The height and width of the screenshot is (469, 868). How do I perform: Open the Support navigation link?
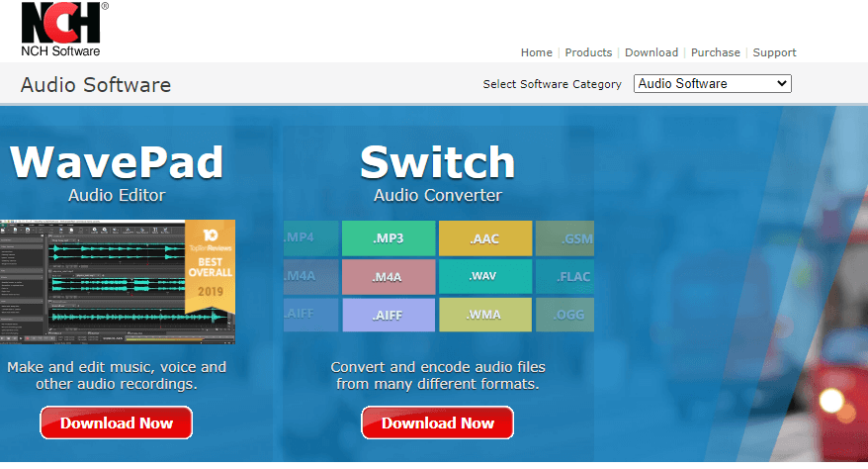click(x=774, y=52)
